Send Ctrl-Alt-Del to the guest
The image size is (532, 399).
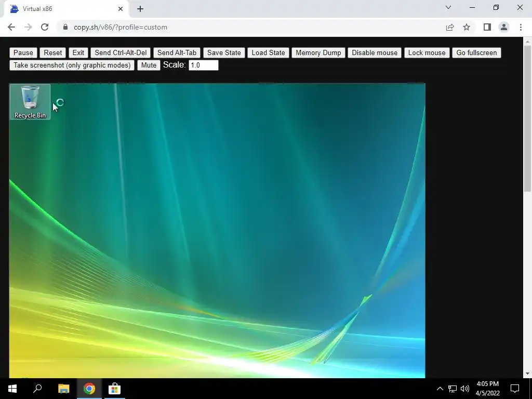click(121, 52)
